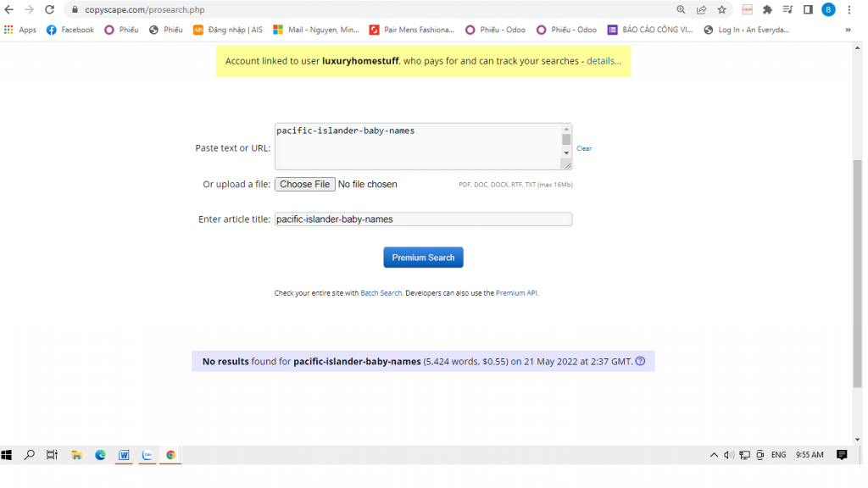The height and width of the screenshot is (488, 868).
Task: Click the Choose File button
Action: 304,184
